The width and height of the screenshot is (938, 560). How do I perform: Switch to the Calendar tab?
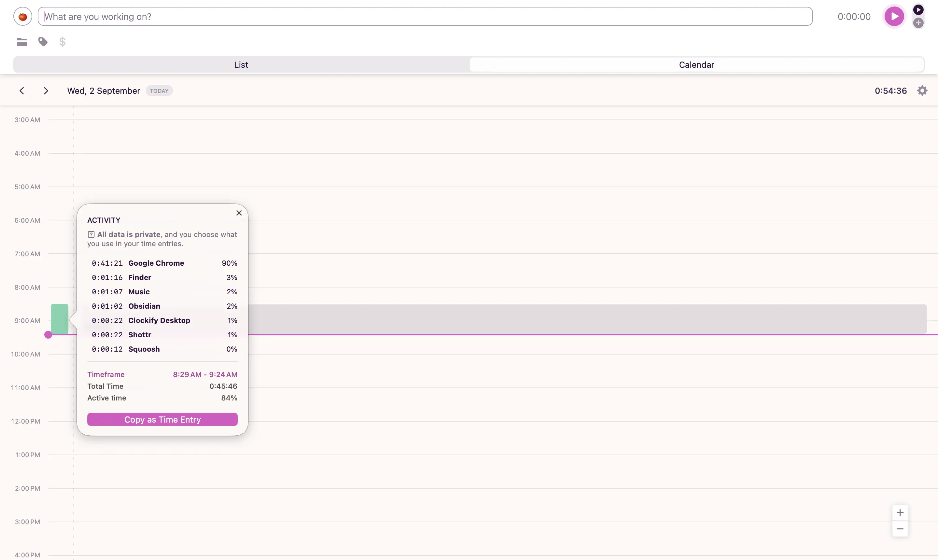tap(696, 64)
